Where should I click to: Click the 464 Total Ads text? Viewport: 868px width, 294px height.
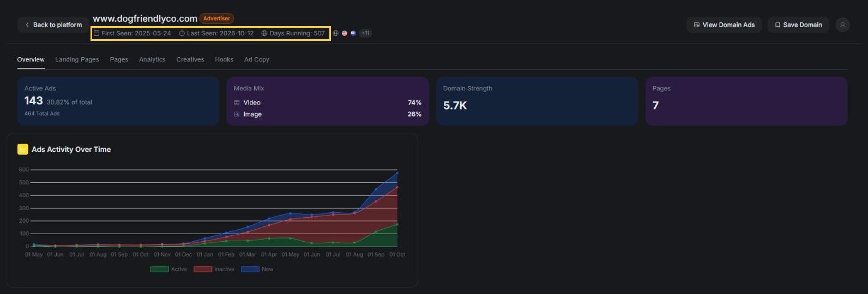pos(42,114)
